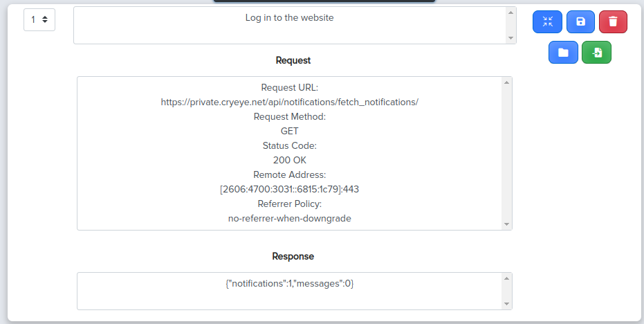
Task: Click the down arrow of description box scrollbar
Action: 511,38
